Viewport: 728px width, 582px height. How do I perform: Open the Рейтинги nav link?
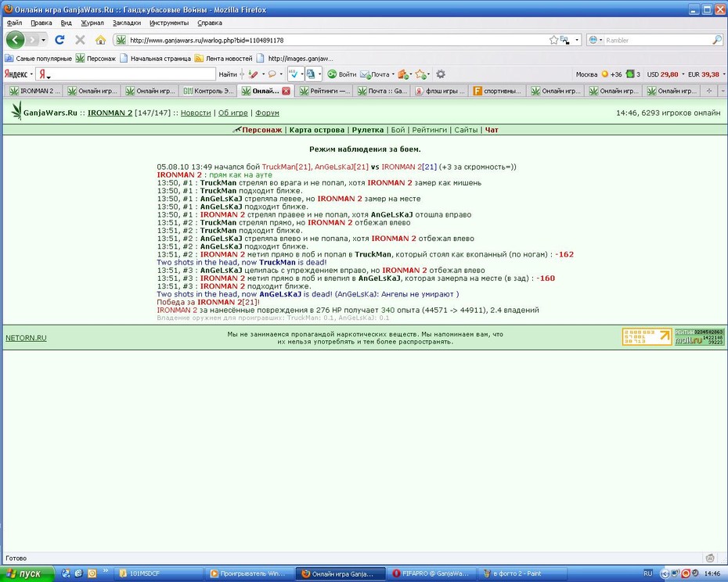click(430, 130)
